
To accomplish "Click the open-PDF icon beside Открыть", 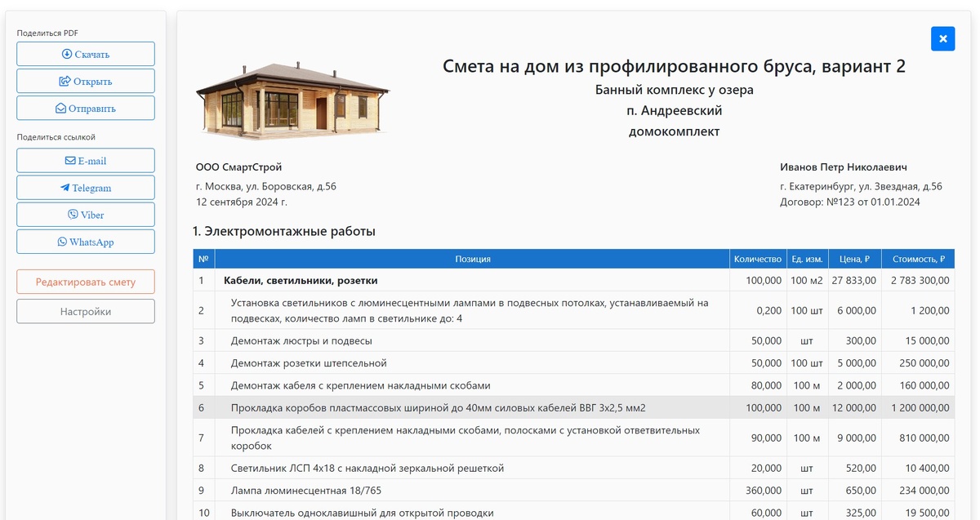I will coord(65,82).
